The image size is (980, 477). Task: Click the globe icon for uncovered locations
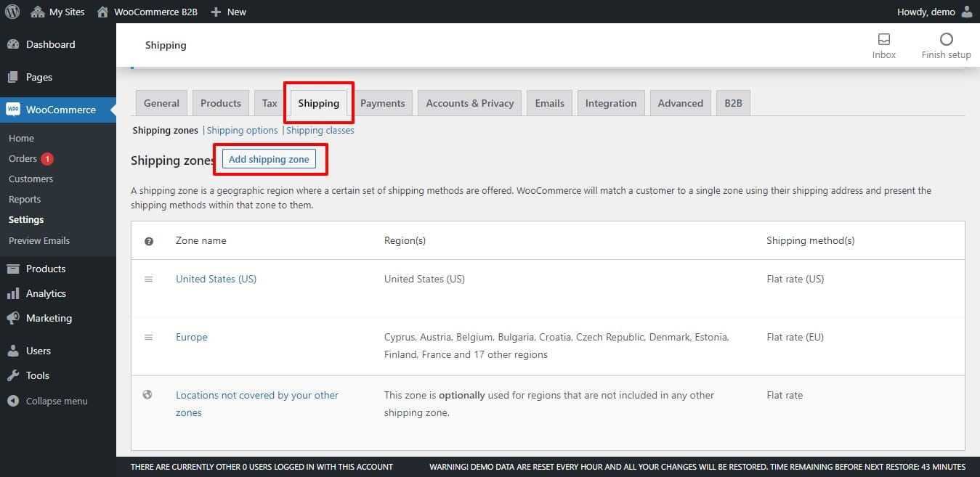coord(147,395)
